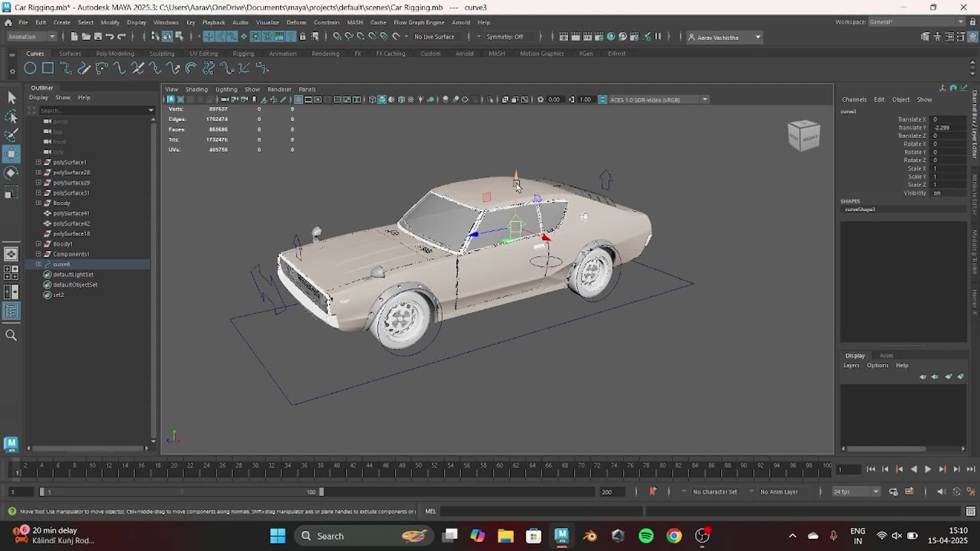Select the NURBS circle tool on Curves shelf
Viewport: 980px width, 551px height.
pos(30,68)
